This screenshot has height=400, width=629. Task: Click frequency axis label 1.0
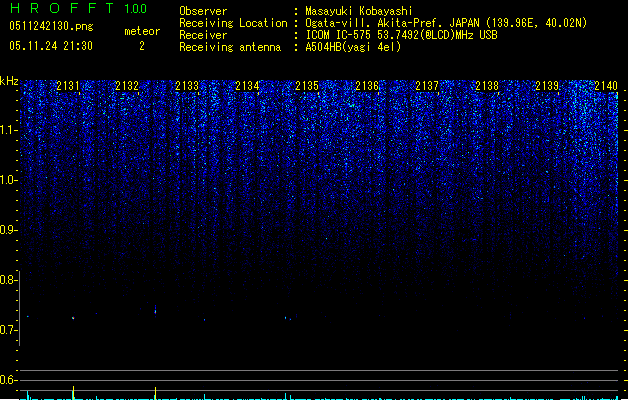pos(9,180)
